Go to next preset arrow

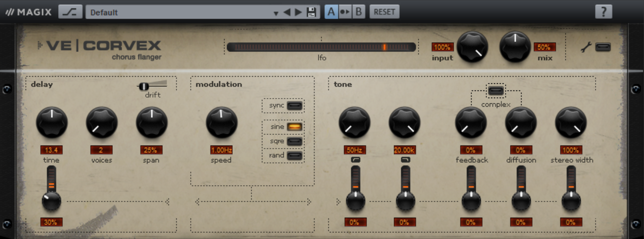click(x=298, y=12)
